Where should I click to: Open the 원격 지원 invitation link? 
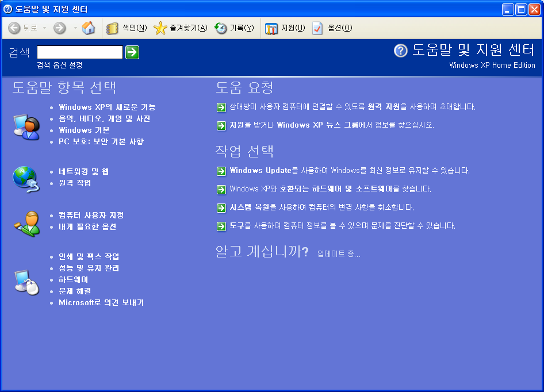(x=353, y=106)
